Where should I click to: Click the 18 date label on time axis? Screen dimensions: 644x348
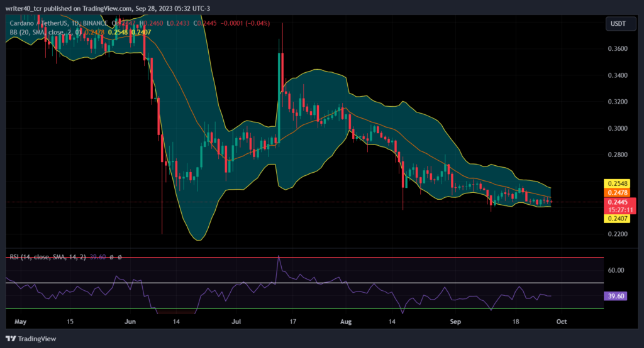click(516, 322)
